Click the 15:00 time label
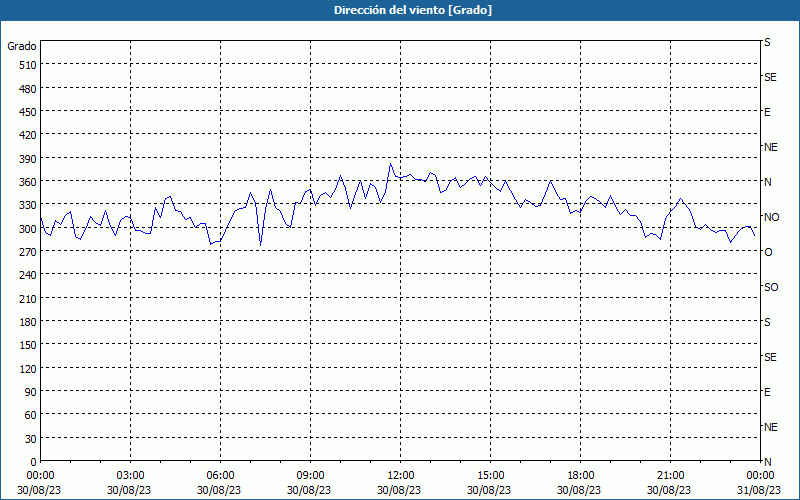This screenshot has height=500, width=800. pos(490,476)
